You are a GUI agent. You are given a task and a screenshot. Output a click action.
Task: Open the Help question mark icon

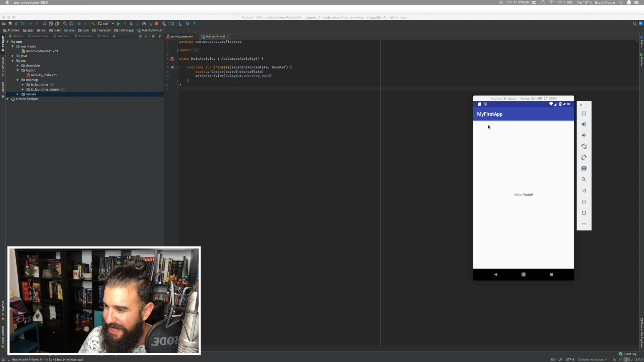194,24
